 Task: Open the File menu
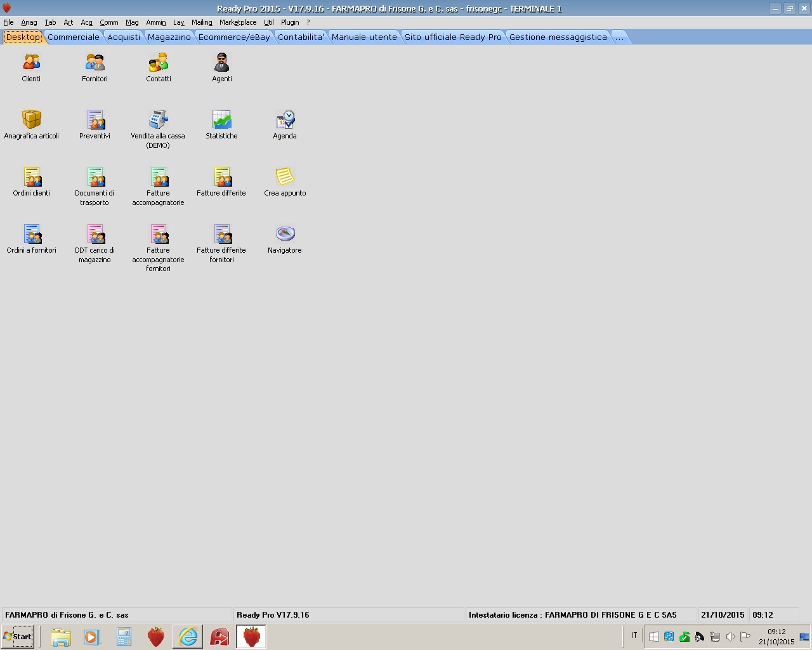point(8,22)
